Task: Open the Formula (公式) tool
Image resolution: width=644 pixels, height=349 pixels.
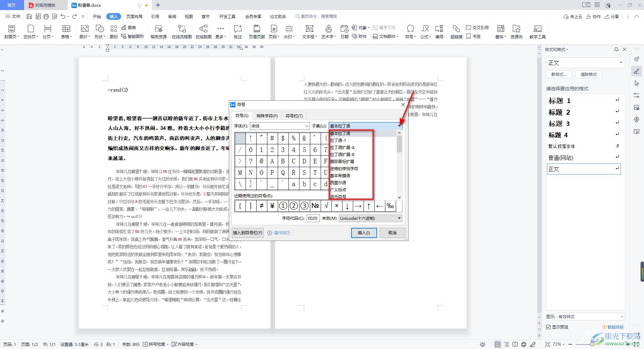Action: tap(425, 32)
